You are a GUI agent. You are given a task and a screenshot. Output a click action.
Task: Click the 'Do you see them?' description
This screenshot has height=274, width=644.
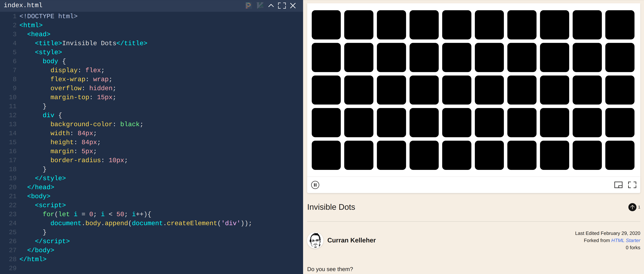(330, 269)
